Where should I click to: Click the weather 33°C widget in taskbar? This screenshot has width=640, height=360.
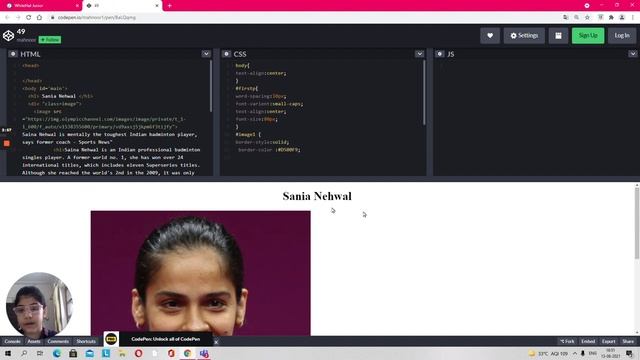point(548,353)
